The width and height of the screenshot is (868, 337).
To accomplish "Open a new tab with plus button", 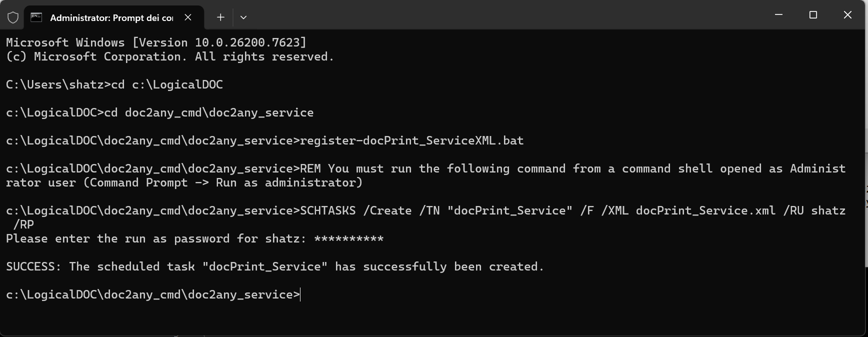I will pyautogui.click(x=220, y=17).
